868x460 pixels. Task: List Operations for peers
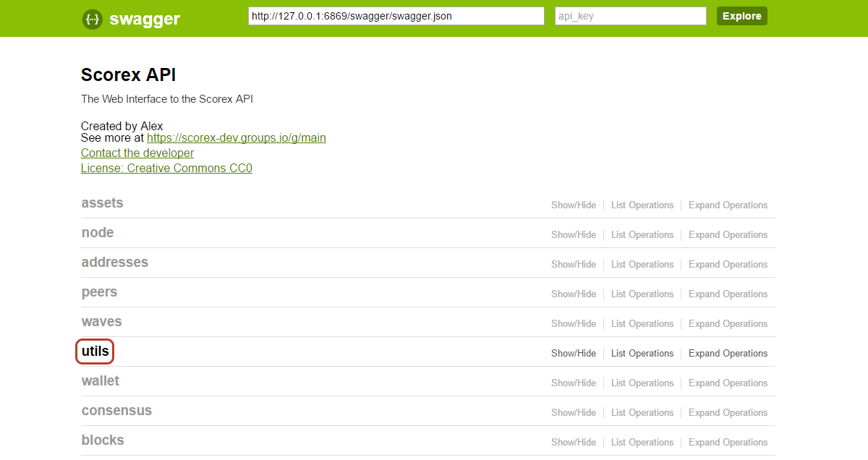642,294
